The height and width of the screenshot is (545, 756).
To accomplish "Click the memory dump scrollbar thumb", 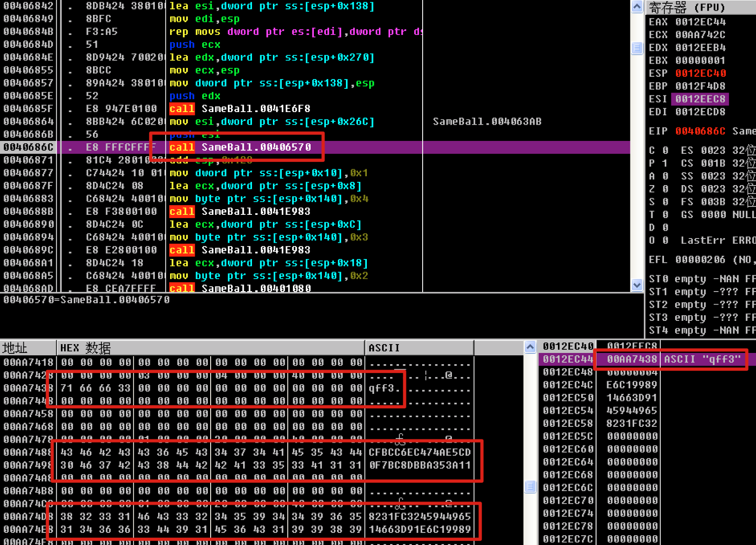I will (x=530, y=486).
